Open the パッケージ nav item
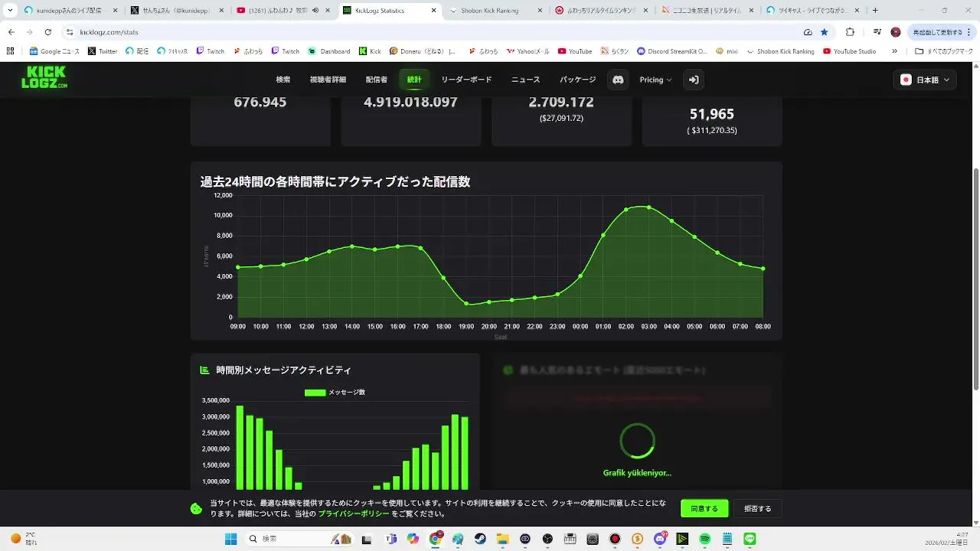The width and height of the screenshot is (980, 551). coord(577,80)
